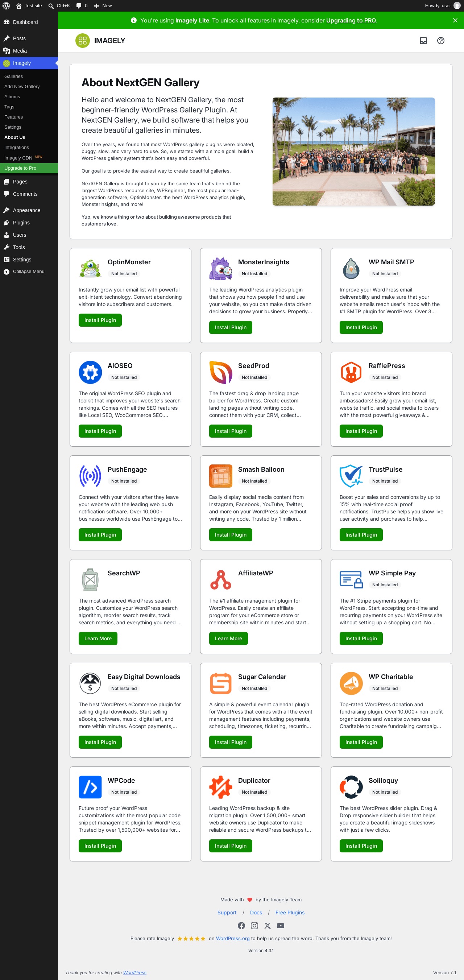Click the RafflePress rabbit icon
Viewport: 464px width, 980px height.
point(351,372)
